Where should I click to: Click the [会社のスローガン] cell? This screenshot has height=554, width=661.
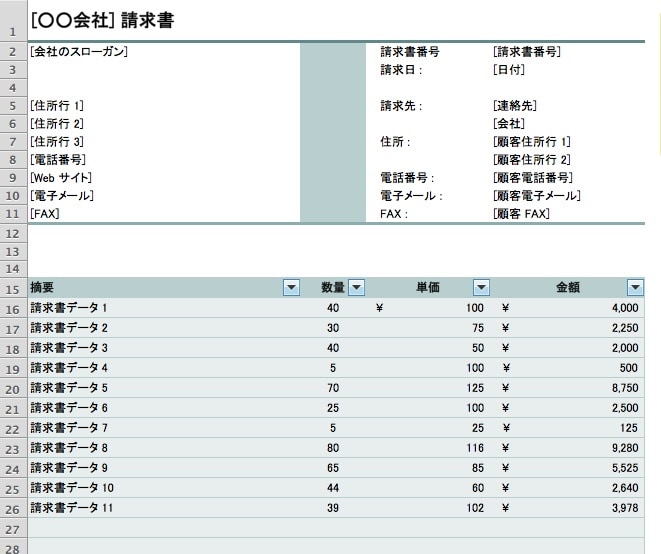click(x=79, y=51)
